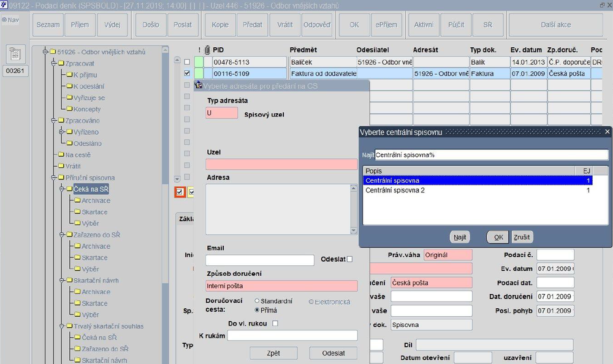613x364 pixels.
Task: Close the Vyberte centrální spisovnu dialog
Action: tap(607, 132)
